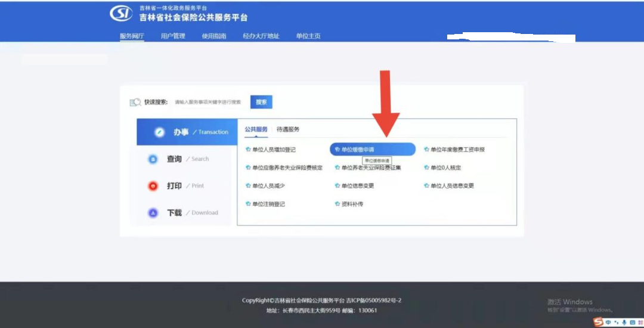Click the star icon next to 单位缓缴申请
The height and width of the screenshot is (328, 644).
click(338, 150)
